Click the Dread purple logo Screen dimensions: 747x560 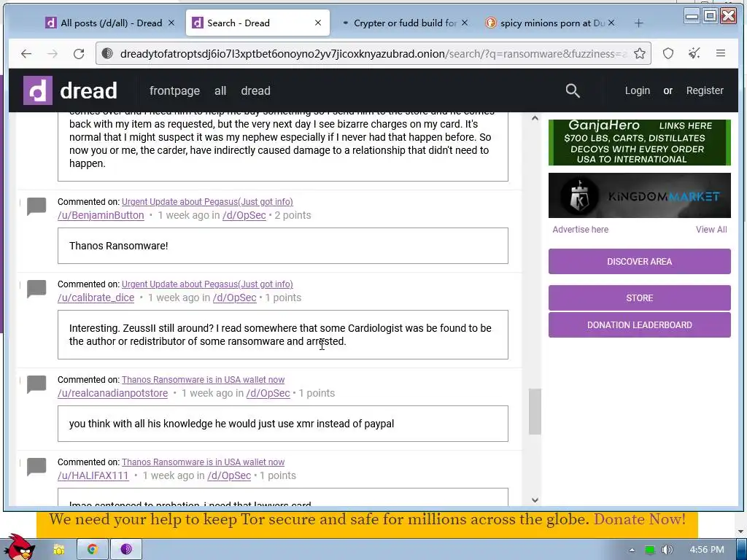point(38,90)
